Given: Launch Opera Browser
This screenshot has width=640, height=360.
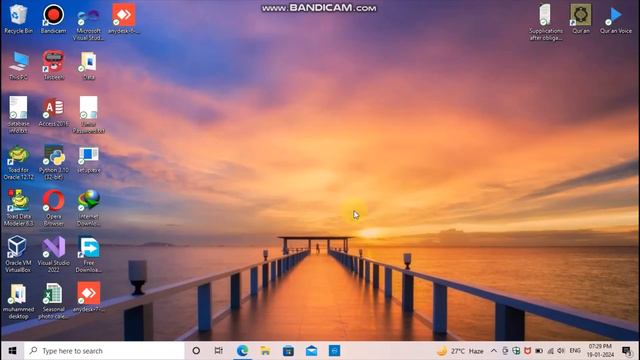Looking at the screenshot, I should tap(53, 208).
